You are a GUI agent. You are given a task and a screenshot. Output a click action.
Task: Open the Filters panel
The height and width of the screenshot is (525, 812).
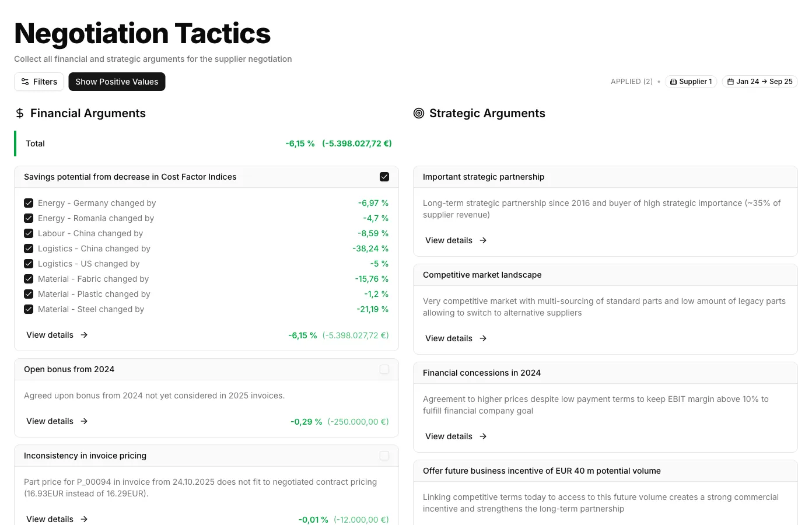pyautogui.click(x=38, y=82)
